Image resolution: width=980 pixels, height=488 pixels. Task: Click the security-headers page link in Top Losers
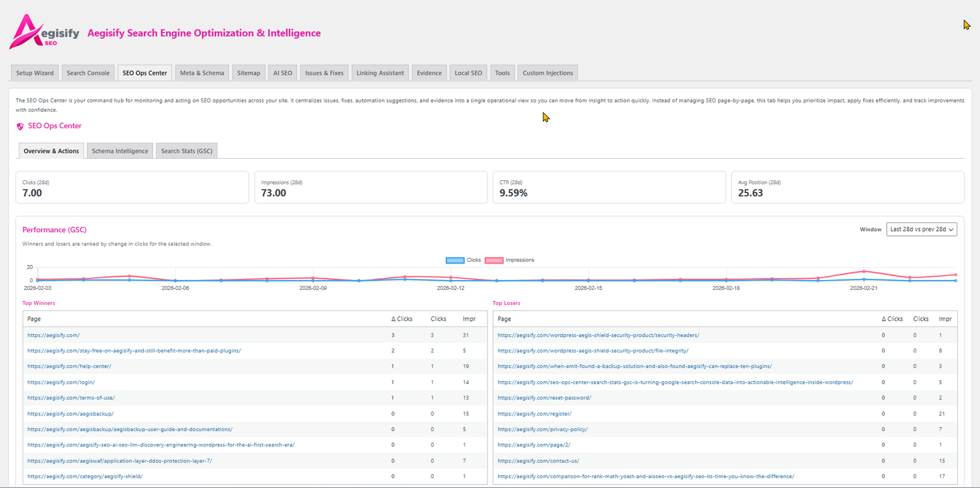[x=598, y=335]
